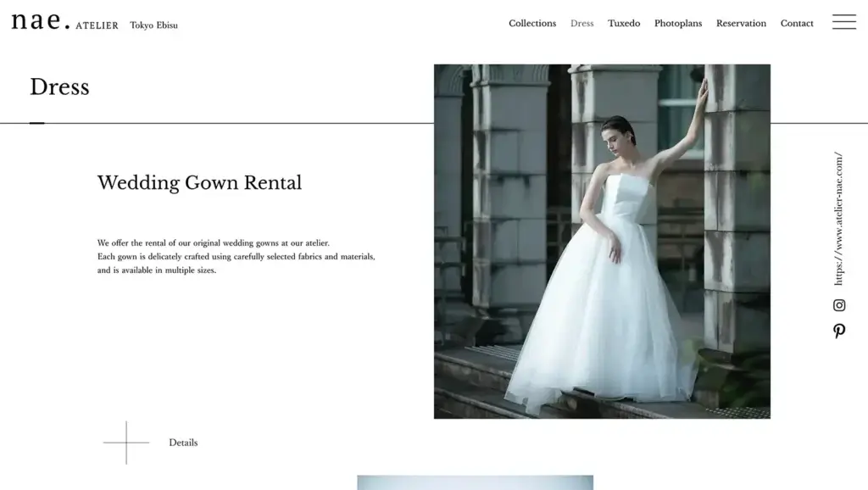Expand the menu using the three-line icon
This screenshot has height=490, width=868.
844,23
